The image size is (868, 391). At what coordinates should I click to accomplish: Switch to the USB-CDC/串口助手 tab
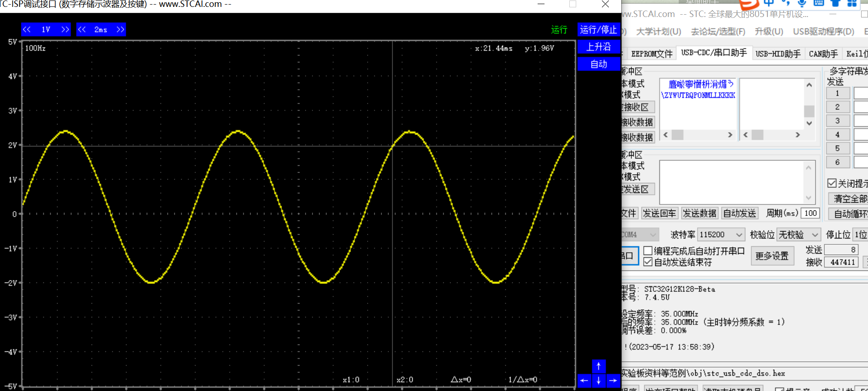pos(714,53)
